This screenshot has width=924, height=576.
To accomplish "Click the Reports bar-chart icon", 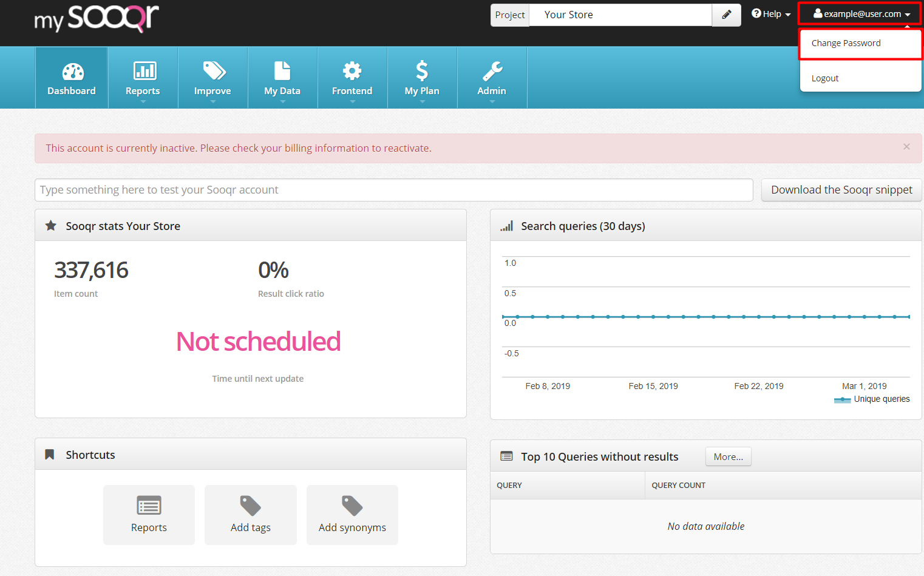I will click(x=144, y=71).
